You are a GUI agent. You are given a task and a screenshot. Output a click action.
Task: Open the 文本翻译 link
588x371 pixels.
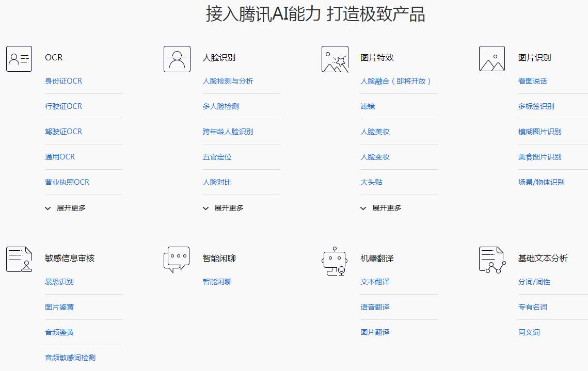(375, 282)
